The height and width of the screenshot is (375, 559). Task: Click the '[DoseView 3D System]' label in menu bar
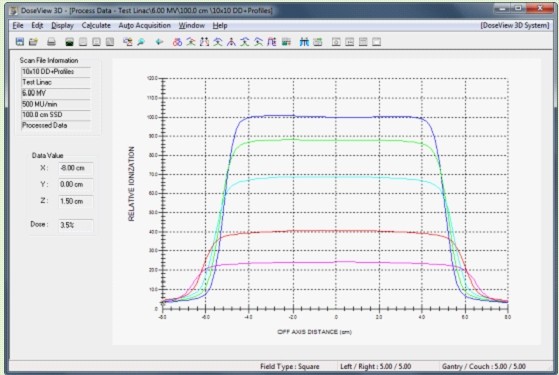pyautogui.click(x=515, y=25)
